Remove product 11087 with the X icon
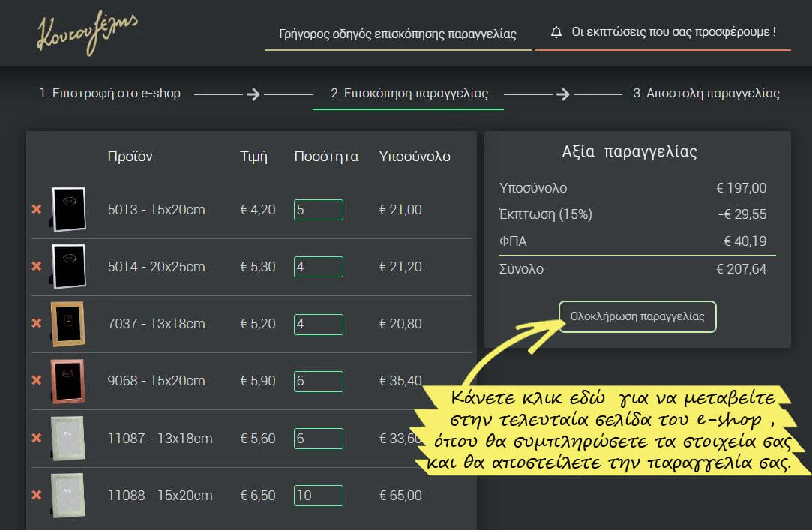The width and height of the screenshot is (812, 530). tap(36, 438)
